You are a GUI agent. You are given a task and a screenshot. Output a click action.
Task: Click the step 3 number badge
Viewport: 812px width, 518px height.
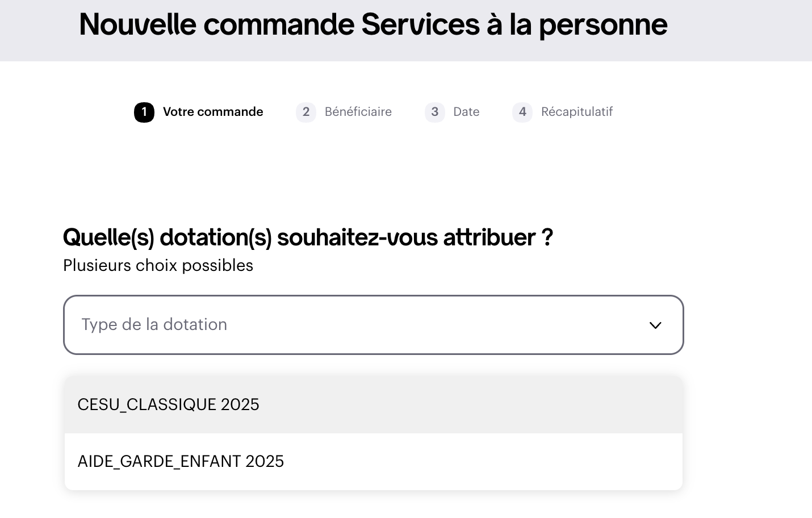pos(435,112)
